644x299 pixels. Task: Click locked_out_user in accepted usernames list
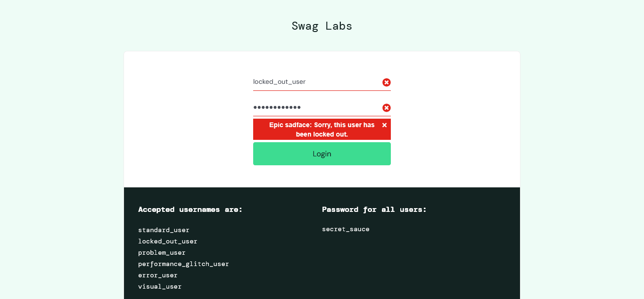click(x=168, y=241)
